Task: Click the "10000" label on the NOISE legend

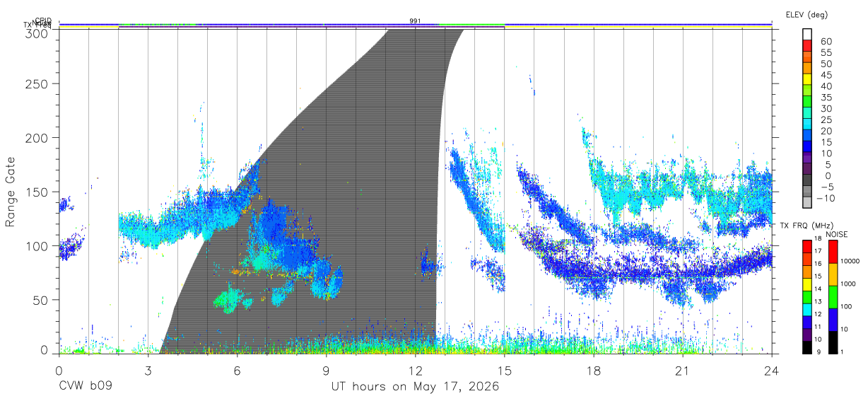Action: coord(852,261)
